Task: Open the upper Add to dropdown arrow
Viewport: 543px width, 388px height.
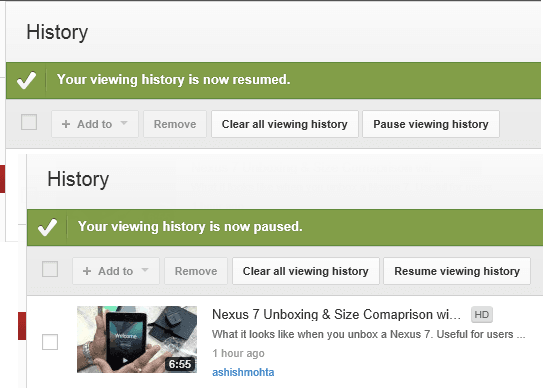Action: click(124, 123)
